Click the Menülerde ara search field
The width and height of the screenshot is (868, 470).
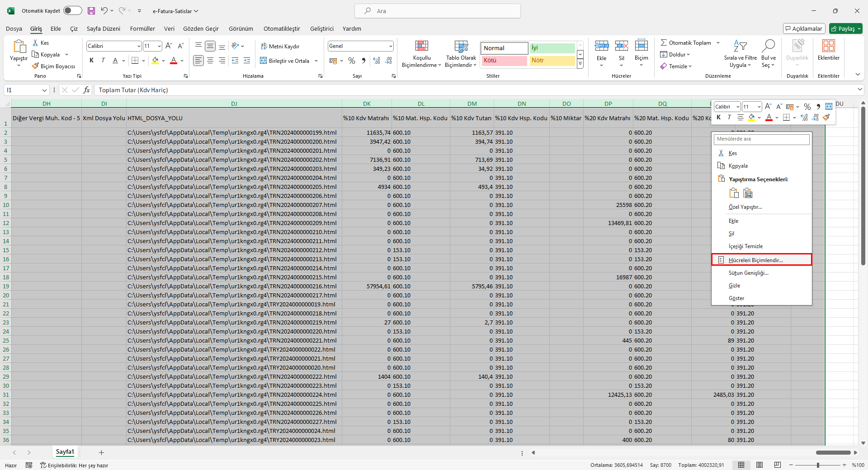[762, 139]
